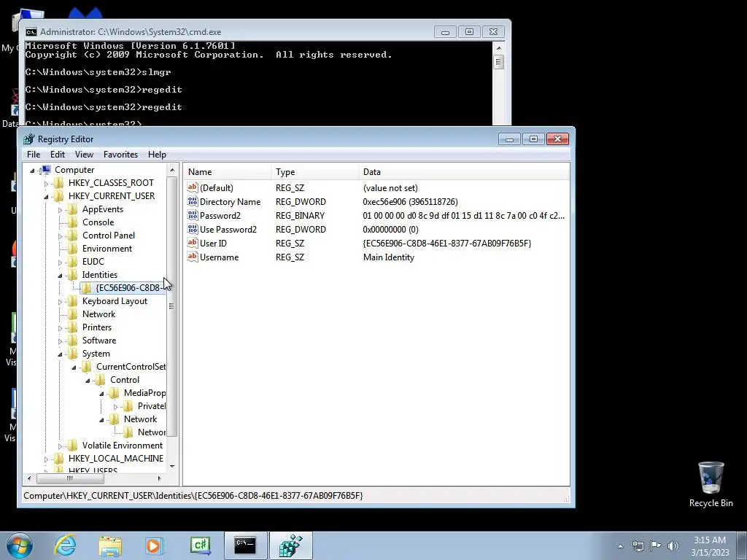This screenshot has width=747, height=560.
Task: Expand the HKEY_LOCAL_MACHINE arrow
Action: pyautogui.click(x=46, y=459)
